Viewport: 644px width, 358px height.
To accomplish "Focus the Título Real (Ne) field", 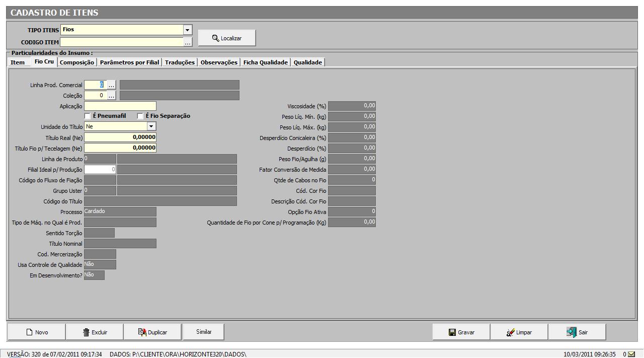I will click(120, 137).
